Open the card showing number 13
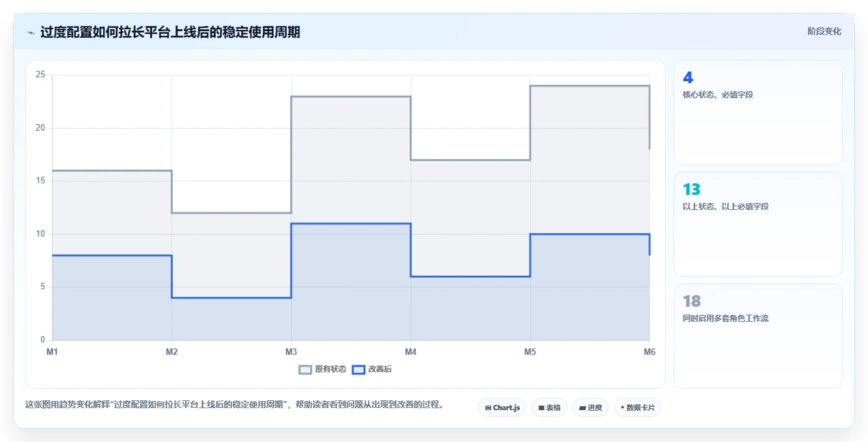The image size is (868, 442). pos(758,224)
